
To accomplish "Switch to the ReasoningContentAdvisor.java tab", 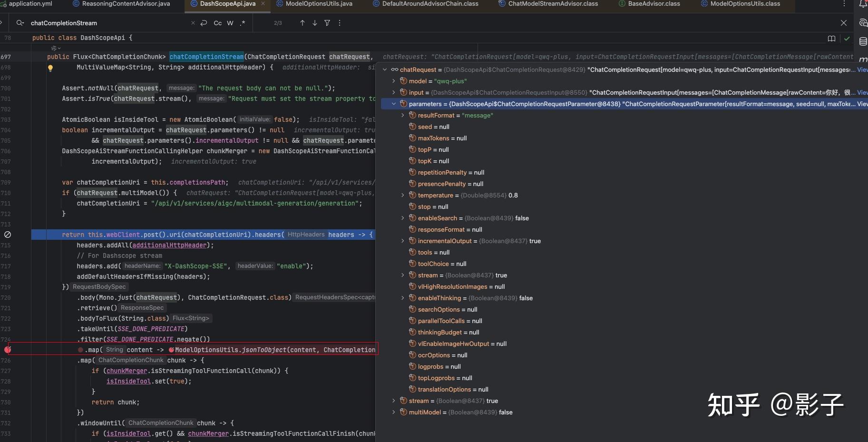I will point(126,4).
